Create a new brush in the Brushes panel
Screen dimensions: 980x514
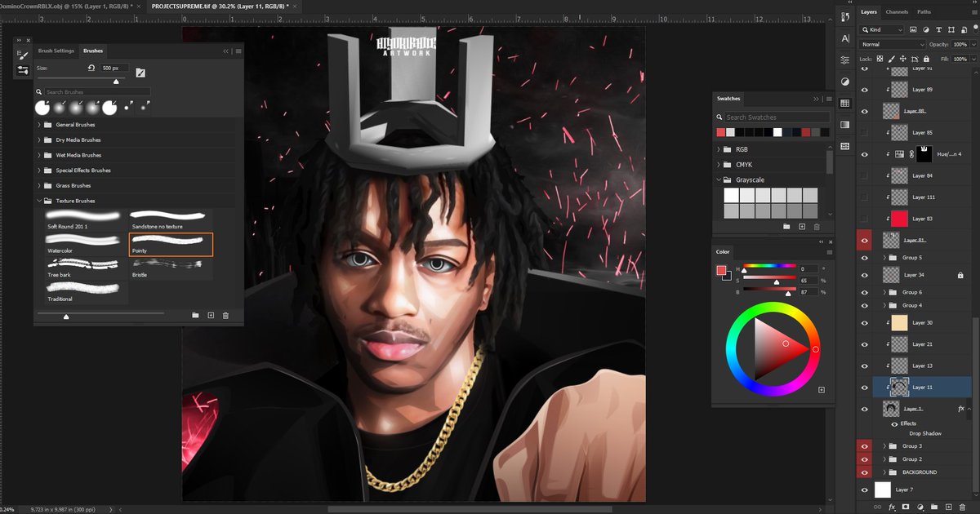(x=211, y=315)
